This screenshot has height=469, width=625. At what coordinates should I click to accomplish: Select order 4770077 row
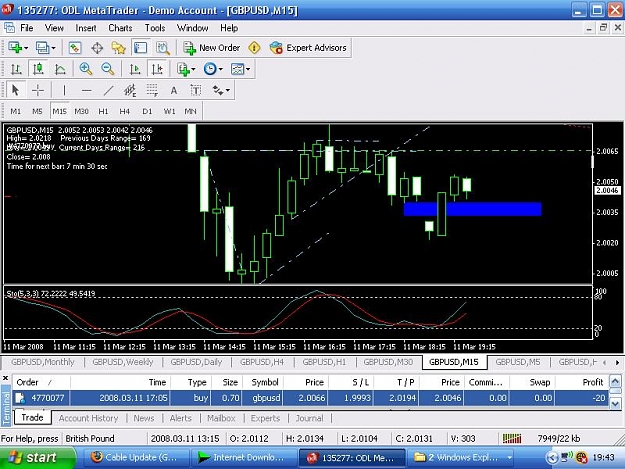coord(311,398)
